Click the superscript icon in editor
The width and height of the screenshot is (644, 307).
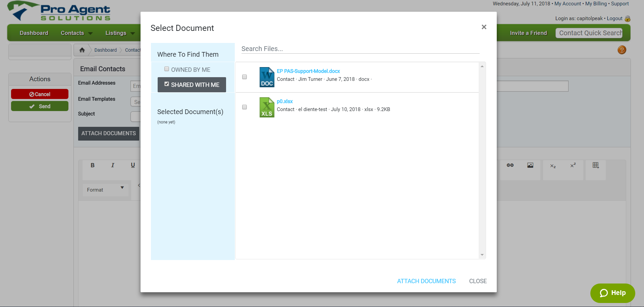click(x=573, y=165)
